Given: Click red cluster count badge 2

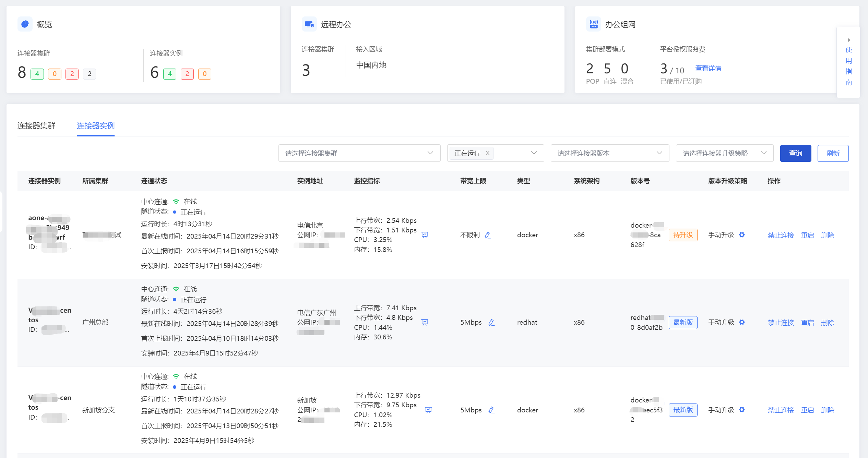Looking at the screenshot, I should (x=72, y=74).
